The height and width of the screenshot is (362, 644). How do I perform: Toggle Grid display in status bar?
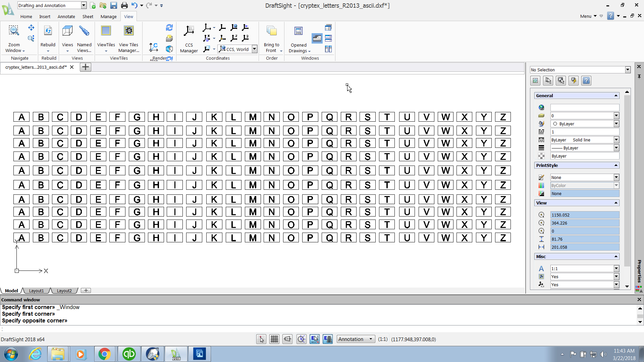[x=274, y=339]
